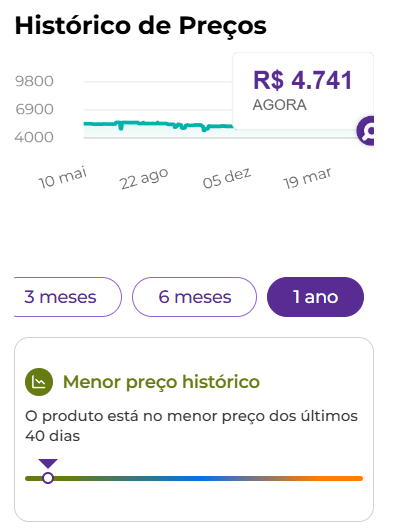Click the green chart icon beside Menor preço histórico
This screenshot has height=530, width=393.
[x=39, y=382]
